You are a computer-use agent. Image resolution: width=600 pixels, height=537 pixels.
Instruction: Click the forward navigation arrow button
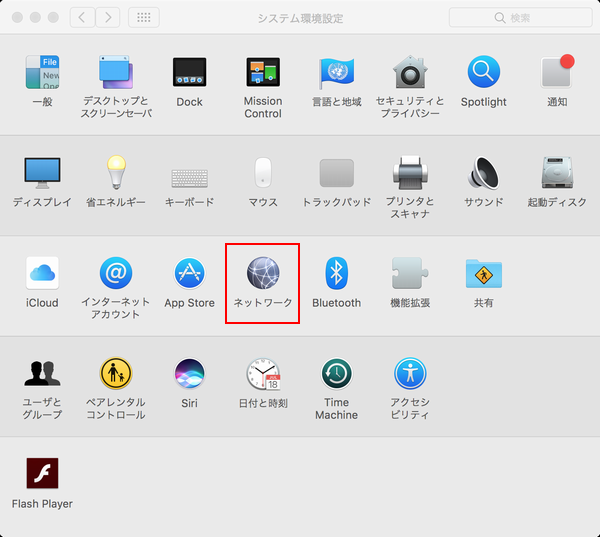(107, 18)
